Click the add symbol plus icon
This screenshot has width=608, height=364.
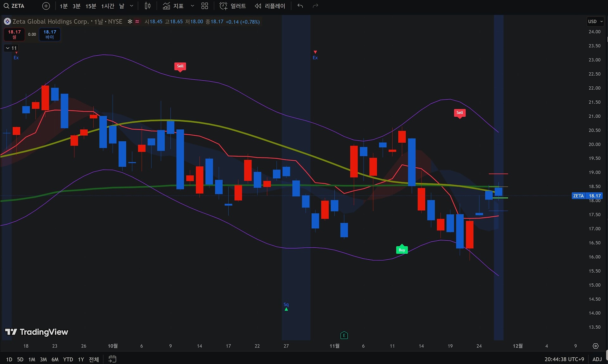(x=46, y=6)
